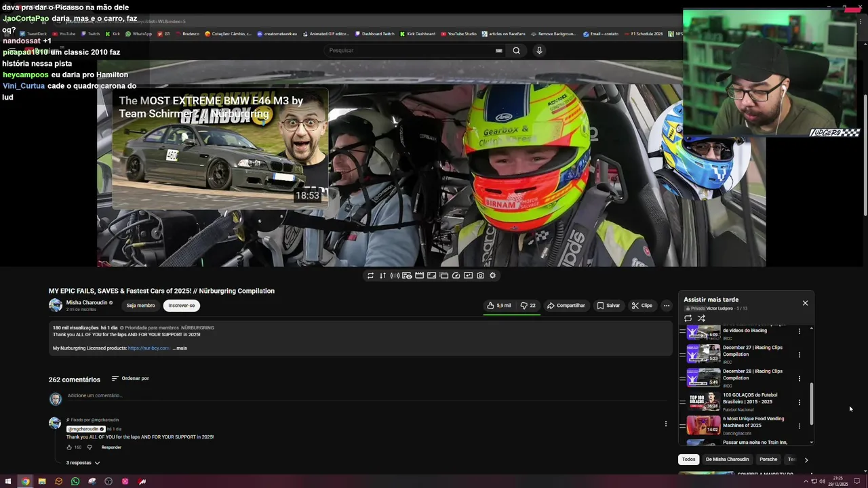Dislike the pinned comment by @mgcharoudin
Screen dimensions: 868x488
coord(90,447)
